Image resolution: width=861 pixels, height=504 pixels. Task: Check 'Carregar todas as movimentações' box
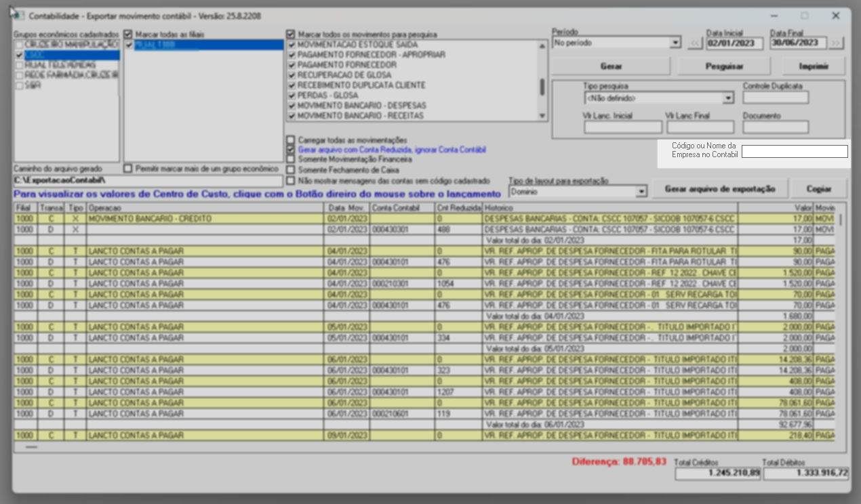pyautogui.click(x=291, y=140)
